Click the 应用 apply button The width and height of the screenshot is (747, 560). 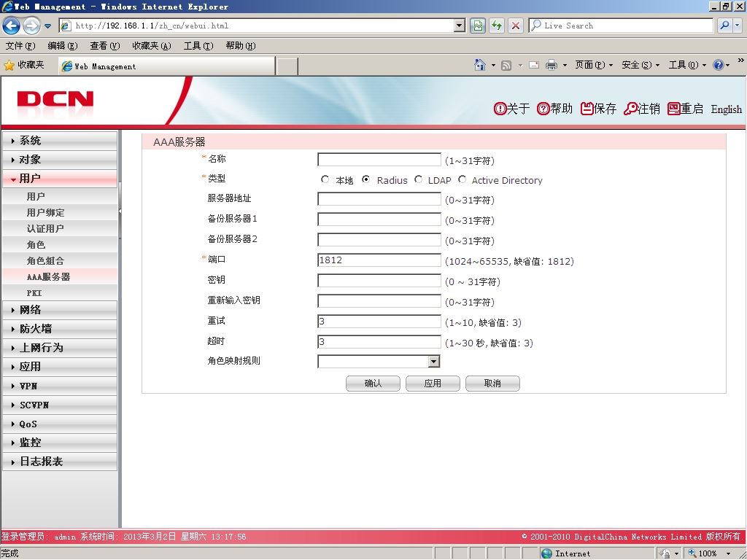click(x=433, y=384)
